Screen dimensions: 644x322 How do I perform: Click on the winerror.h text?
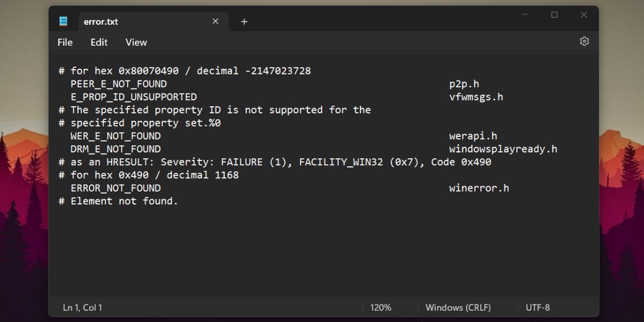(x=479, y=188)
